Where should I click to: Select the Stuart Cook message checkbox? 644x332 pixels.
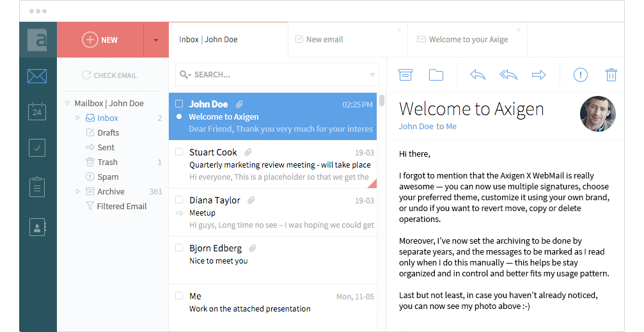point(179,152)
